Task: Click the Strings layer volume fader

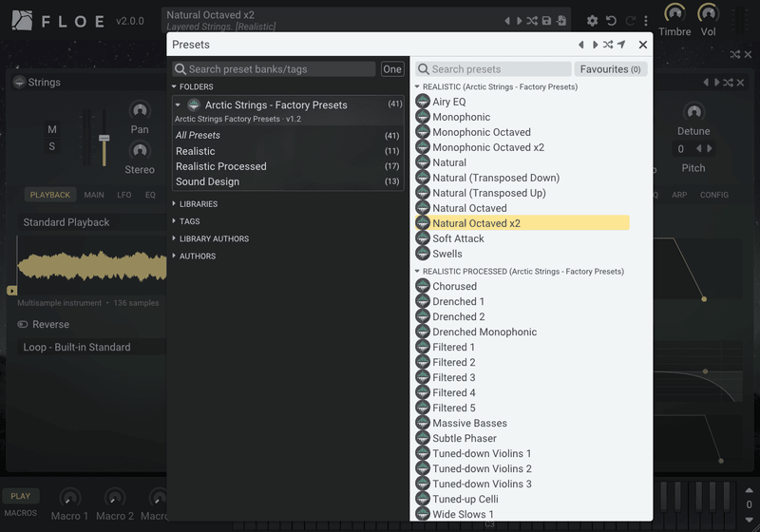Action: tap(104, 138)
